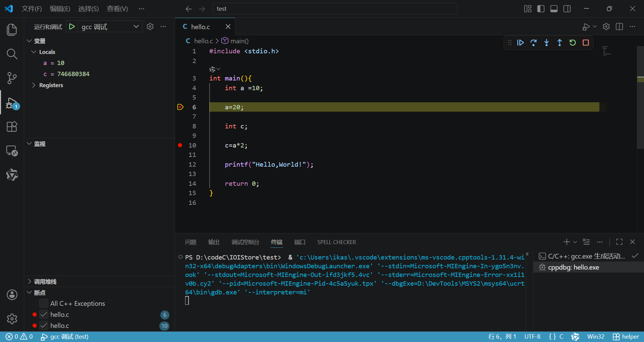Open the Extensions view
This screenshot has width=644, height=342.
12,126
